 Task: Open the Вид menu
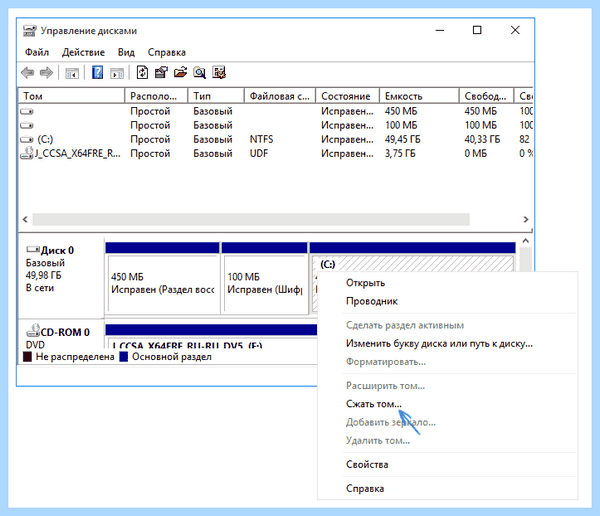click(x=126, y=52)
